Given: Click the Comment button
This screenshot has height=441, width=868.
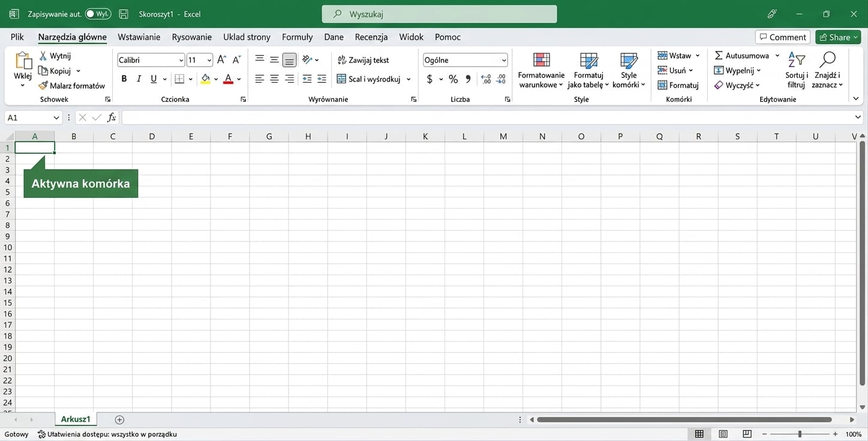Looking at the screenshot, I should coord(783,37).
